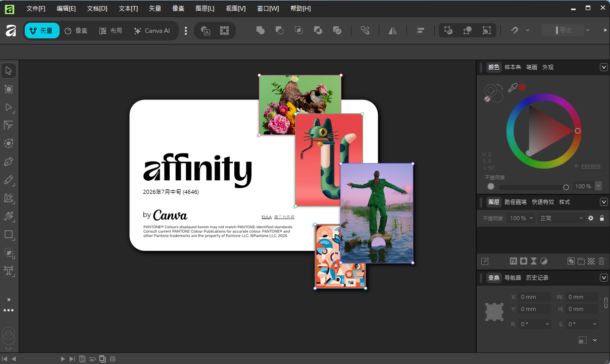
Task: Open the 颜色 panel options menu
Action: 603,67
